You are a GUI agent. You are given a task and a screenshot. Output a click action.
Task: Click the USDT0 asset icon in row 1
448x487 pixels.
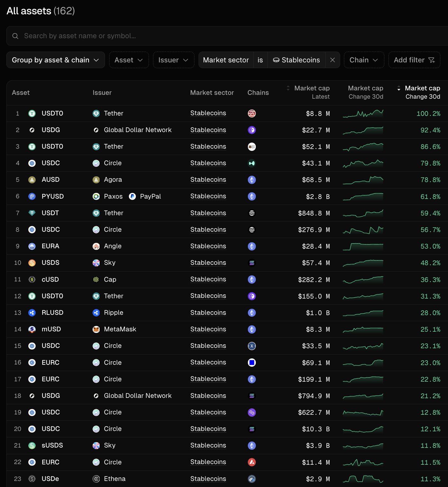[32, 113]
